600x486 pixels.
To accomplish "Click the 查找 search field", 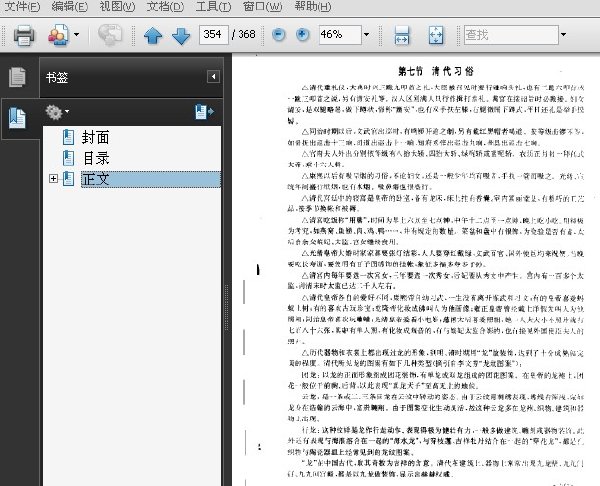I will tap(511, 35).
